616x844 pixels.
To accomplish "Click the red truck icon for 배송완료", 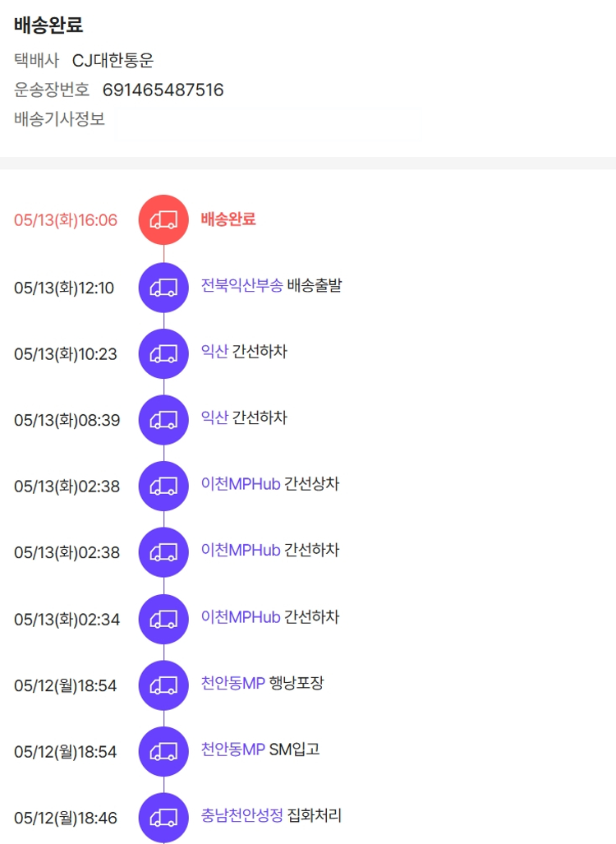I will point(163,219).
